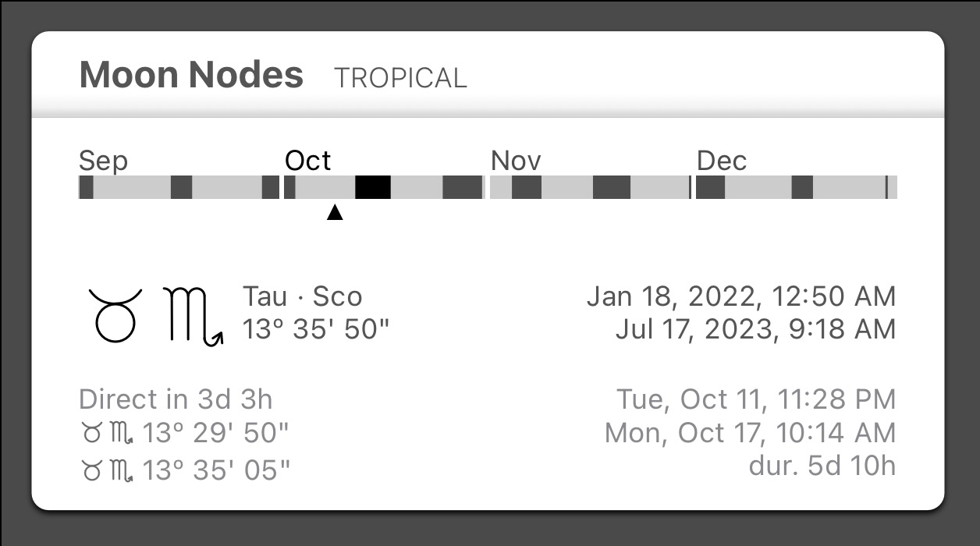Image resolution: width=980 pixels, height=546 pixels.
Task: Click the small Taurus symbol beside 13° 29' 50"
Action: click(x=92, y=431)
